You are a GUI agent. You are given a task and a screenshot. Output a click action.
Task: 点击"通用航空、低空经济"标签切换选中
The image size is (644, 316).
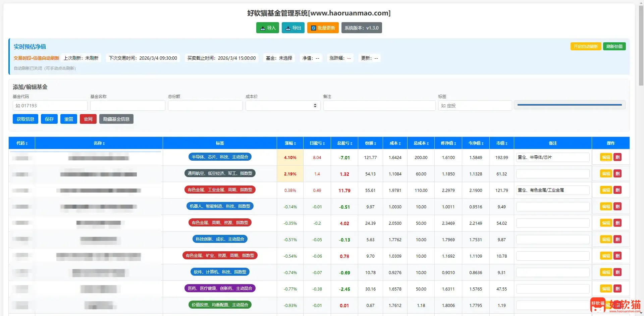tap(220, 173)
